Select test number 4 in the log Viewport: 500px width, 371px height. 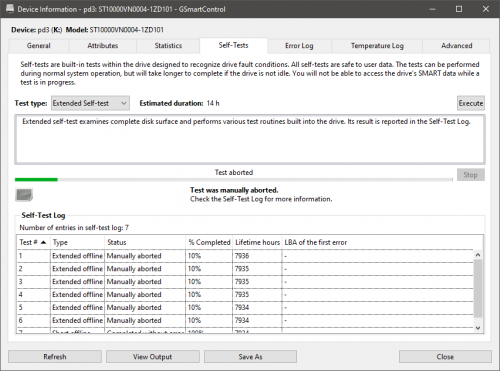245,295
